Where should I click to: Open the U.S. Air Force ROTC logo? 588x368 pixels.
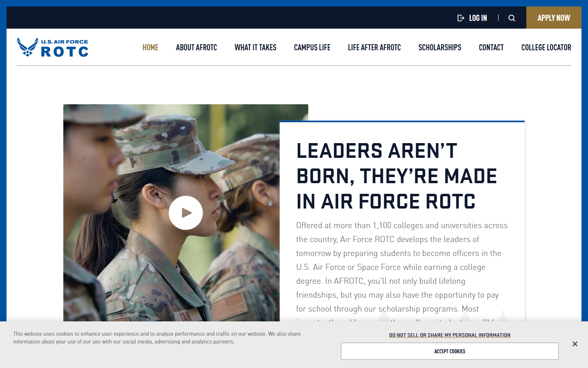click(53, 47)
